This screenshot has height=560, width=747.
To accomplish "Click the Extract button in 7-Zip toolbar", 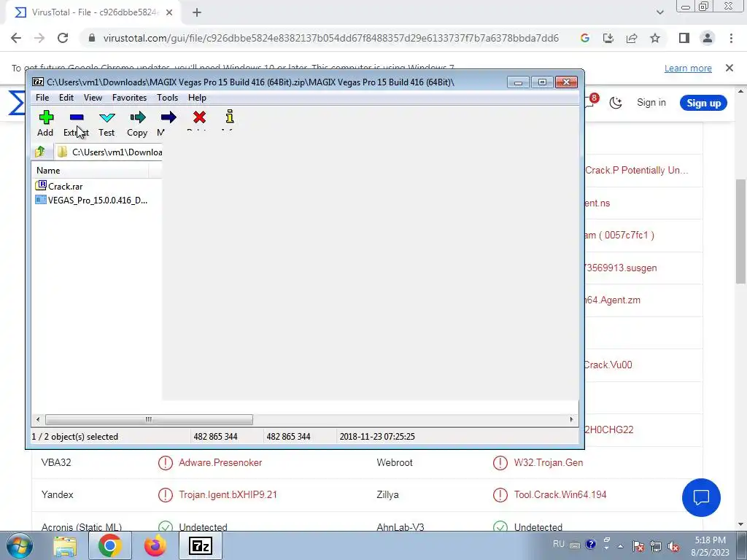I will tap(76, 123).
